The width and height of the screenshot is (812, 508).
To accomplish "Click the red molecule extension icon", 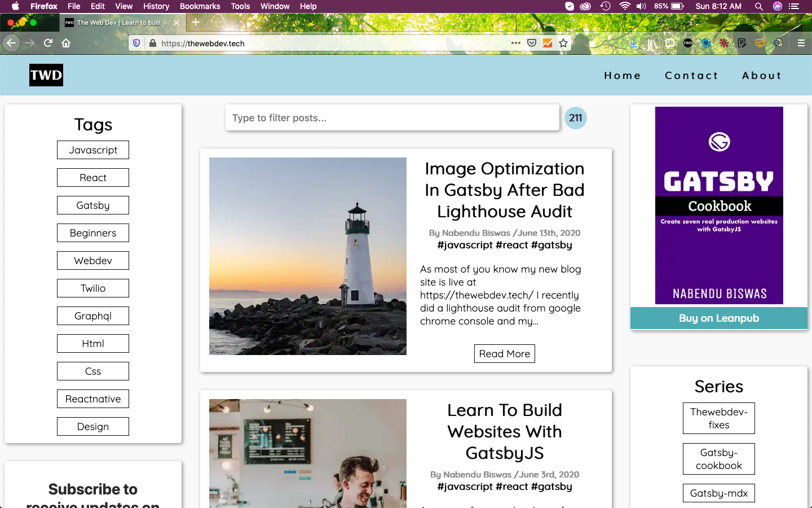I will 724,43.
